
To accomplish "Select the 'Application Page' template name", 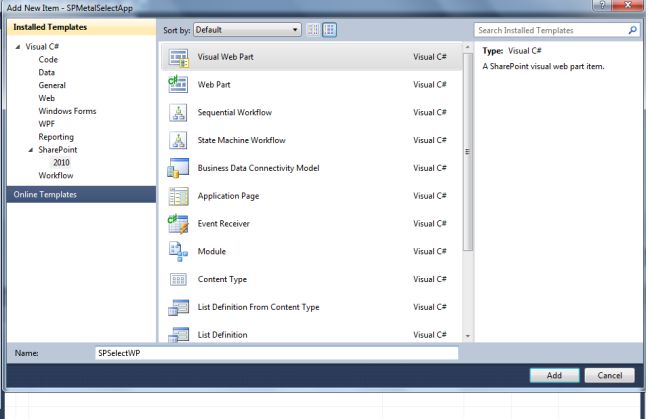I will (x=228, y=196).
